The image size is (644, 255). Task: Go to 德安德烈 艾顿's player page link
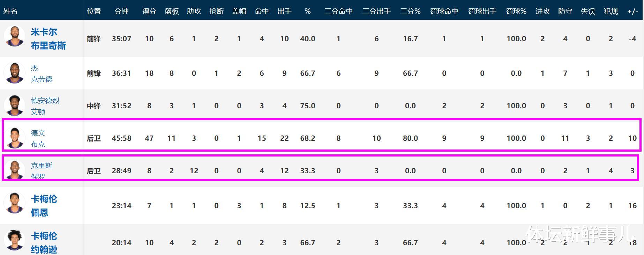[45, 106]
